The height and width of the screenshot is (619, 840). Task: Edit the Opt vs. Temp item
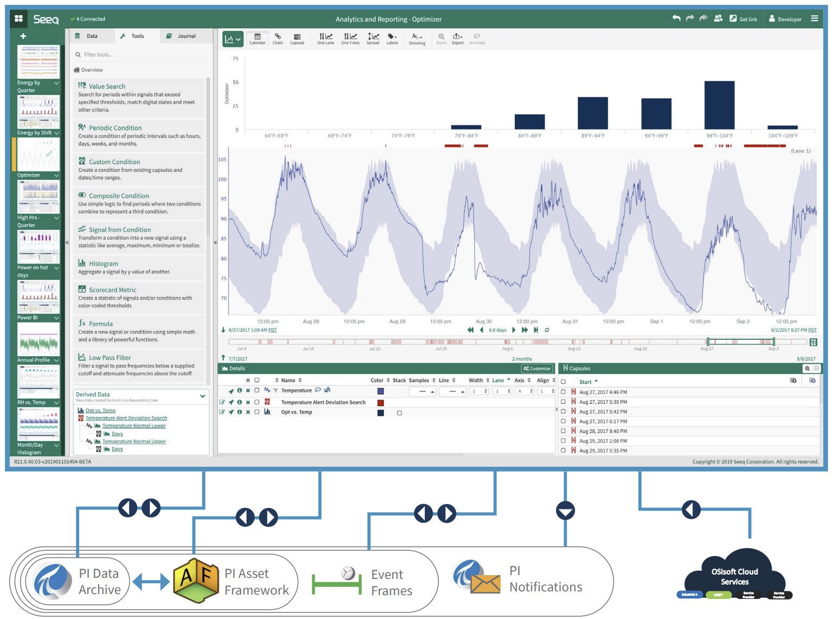[x=222, y=412]
